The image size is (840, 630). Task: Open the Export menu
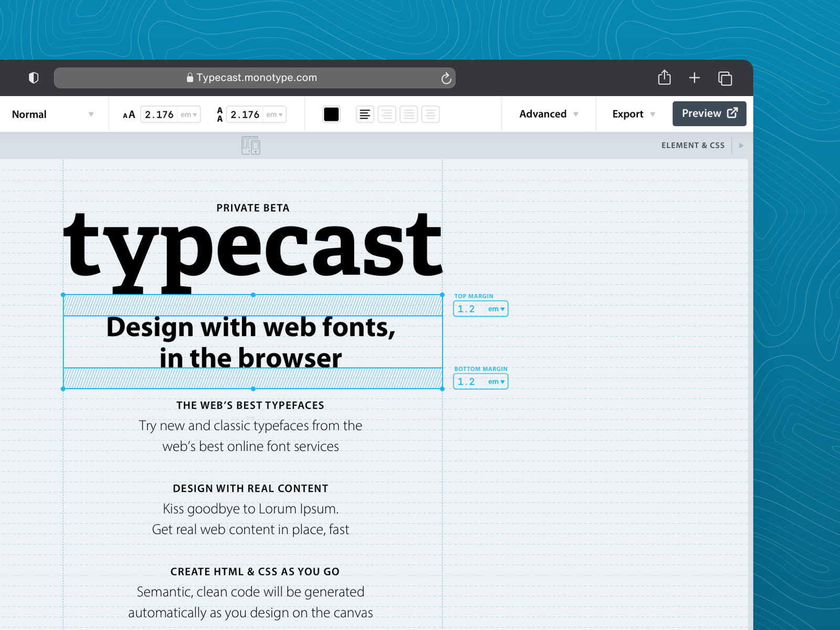[x=633, y=114]
